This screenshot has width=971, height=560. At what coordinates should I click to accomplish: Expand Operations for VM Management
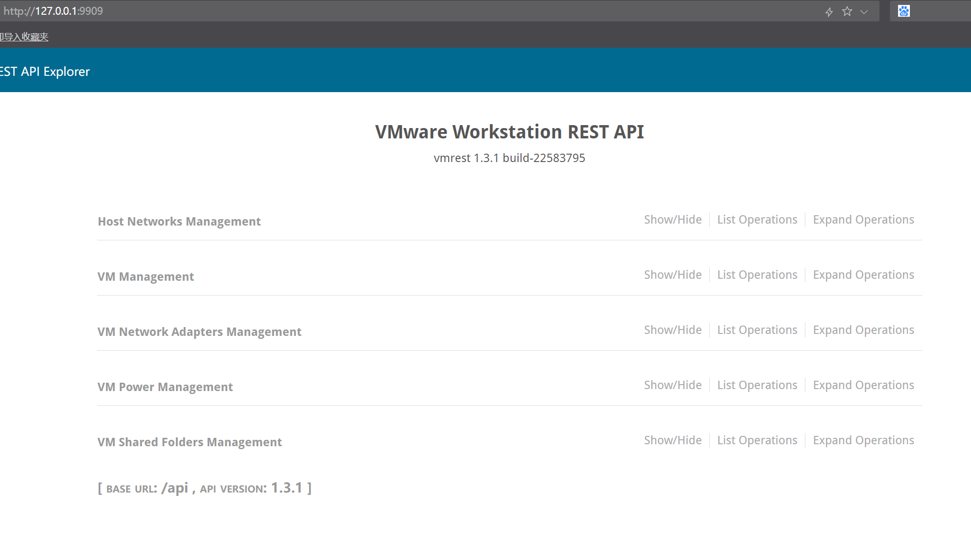[x=864, y=275]
